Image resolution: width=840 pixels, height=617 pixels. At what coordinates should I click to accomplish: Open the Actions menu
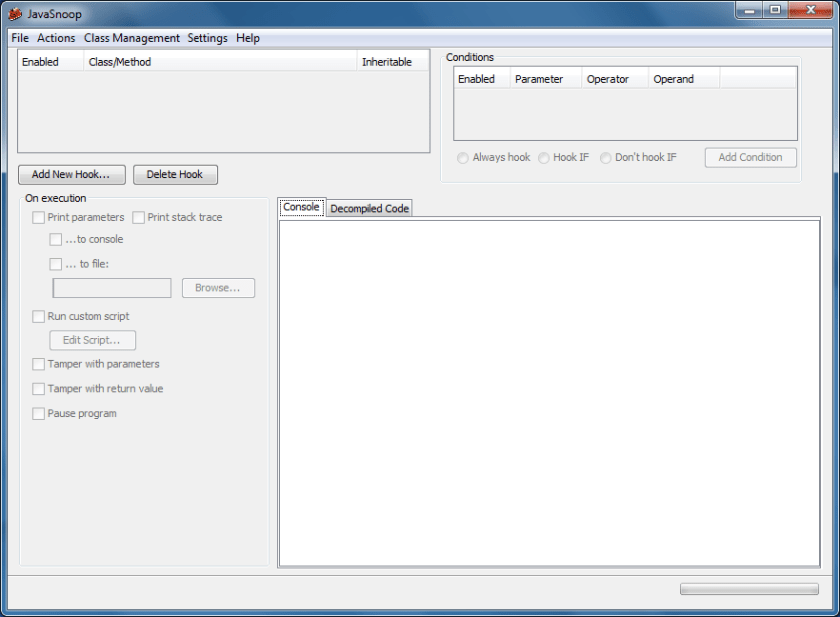pyautogui.click(x=55, y=38)
